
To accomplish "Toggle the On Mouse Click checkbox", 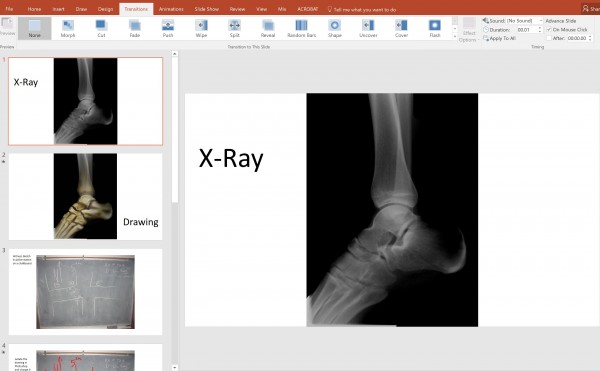I will pyautogui.click(x=549, y=29).
